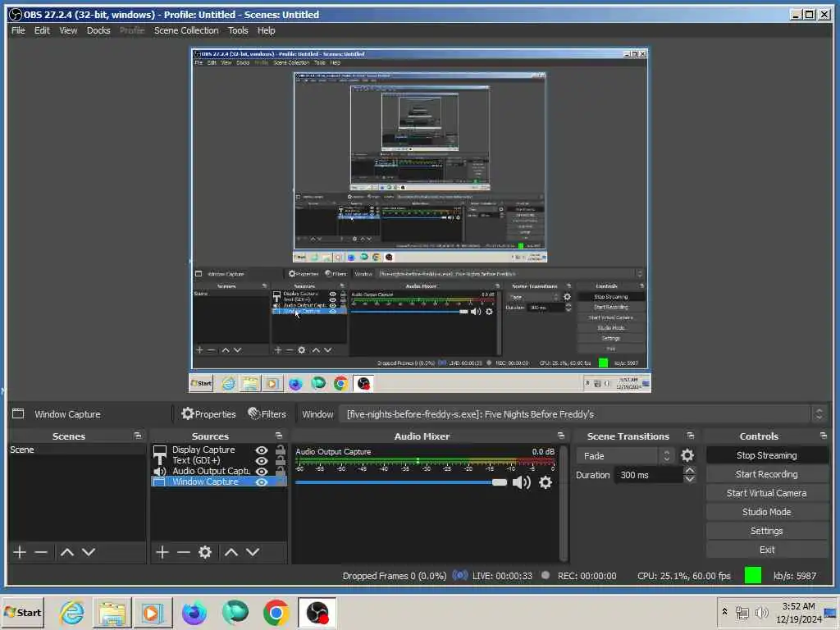Lock the Text (GDI+) source

point(281,461)
